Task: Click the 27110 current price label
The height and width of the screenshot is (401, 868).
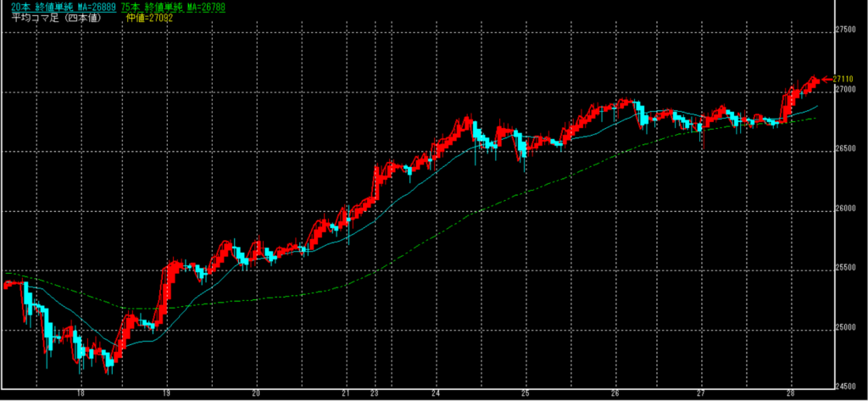Action: coord(843,78)
